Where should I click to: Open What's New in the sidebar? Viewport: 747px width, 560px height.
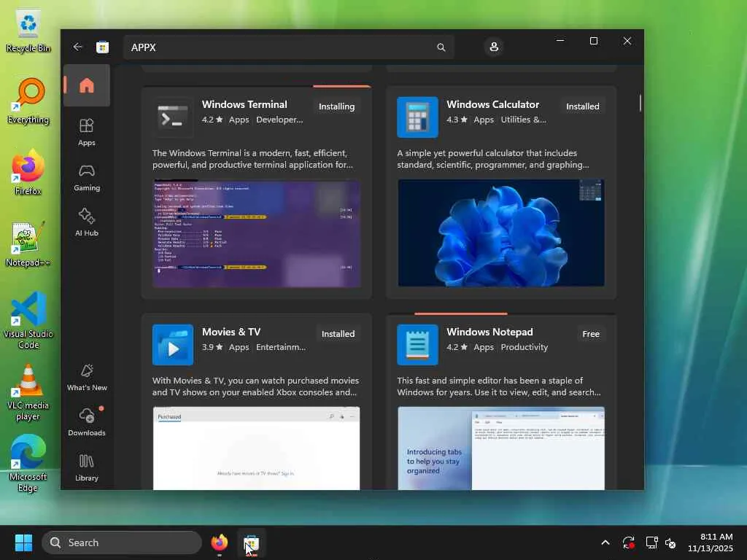[87, 378]
